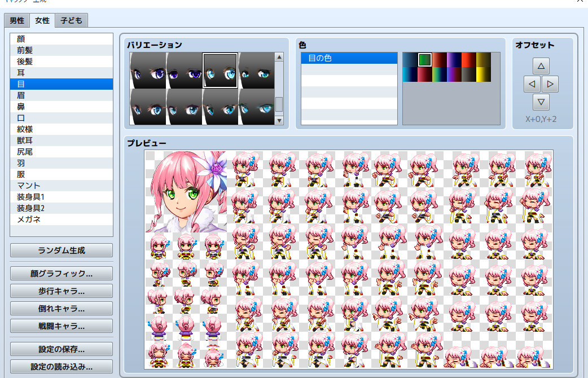
Task: Click the variation list scroll-down arrow
Action: click(x=278, y=120)
